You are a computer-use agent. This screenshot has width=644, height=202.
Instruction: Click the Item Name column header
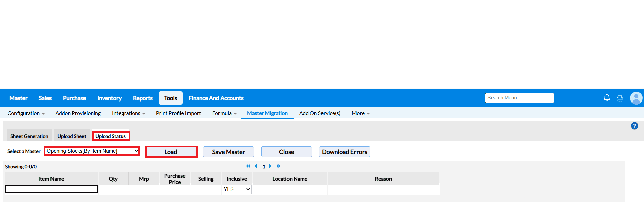[51, 179]
